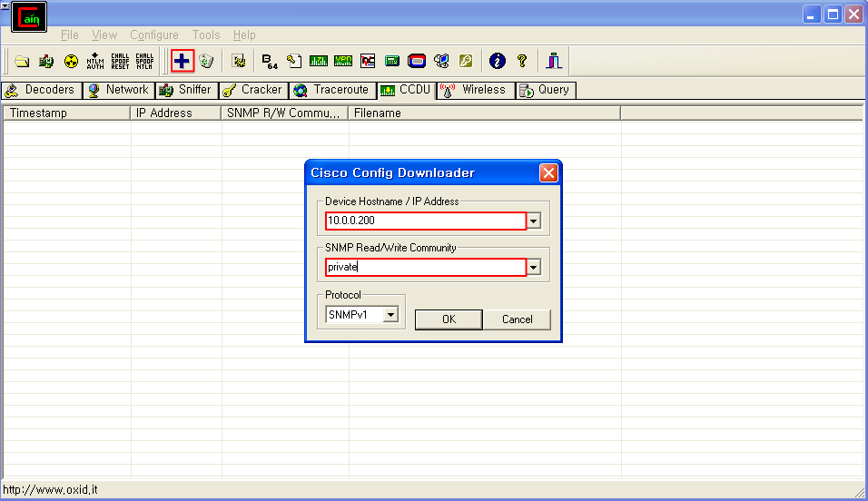Click the http://www.oxid.it status bar text

[x=50, y=489]
